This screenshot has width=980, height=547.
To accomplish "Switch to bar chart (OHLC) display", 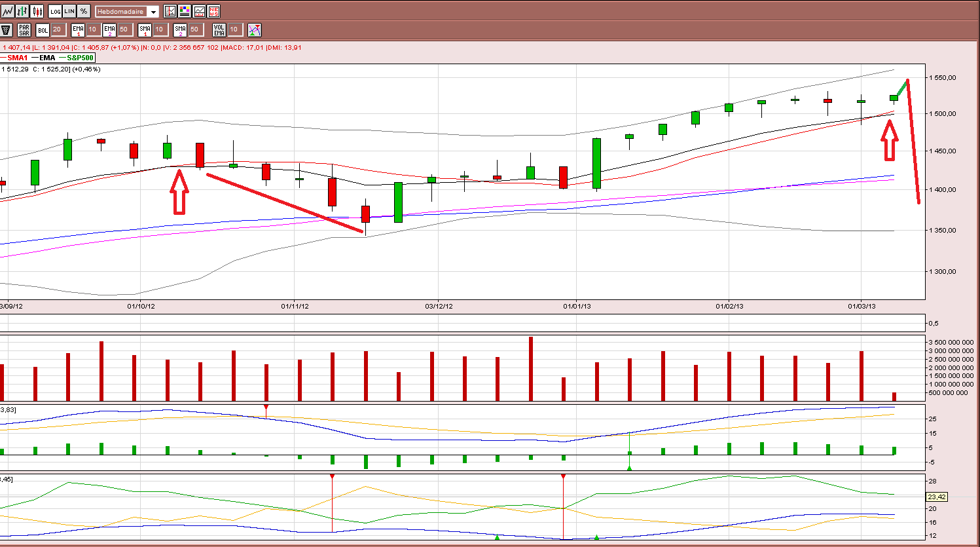I will pyautogui.click(x=22, y=11).
